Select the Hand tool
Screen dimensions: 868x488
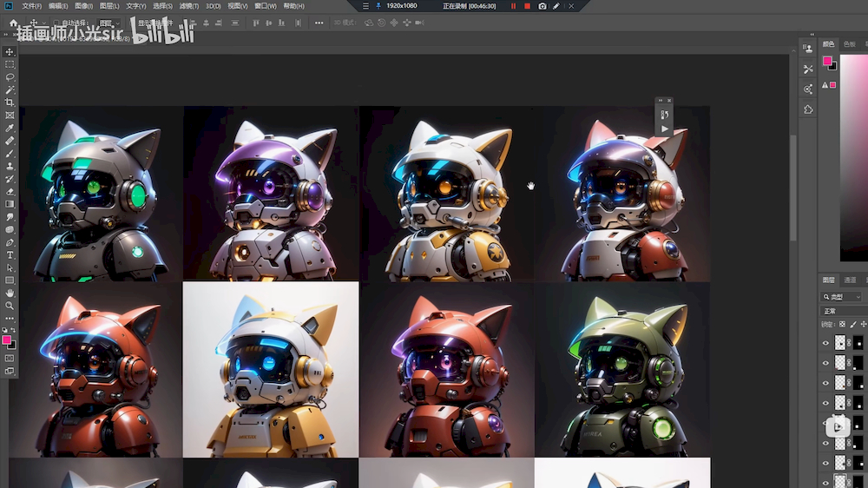pos(10,293)
